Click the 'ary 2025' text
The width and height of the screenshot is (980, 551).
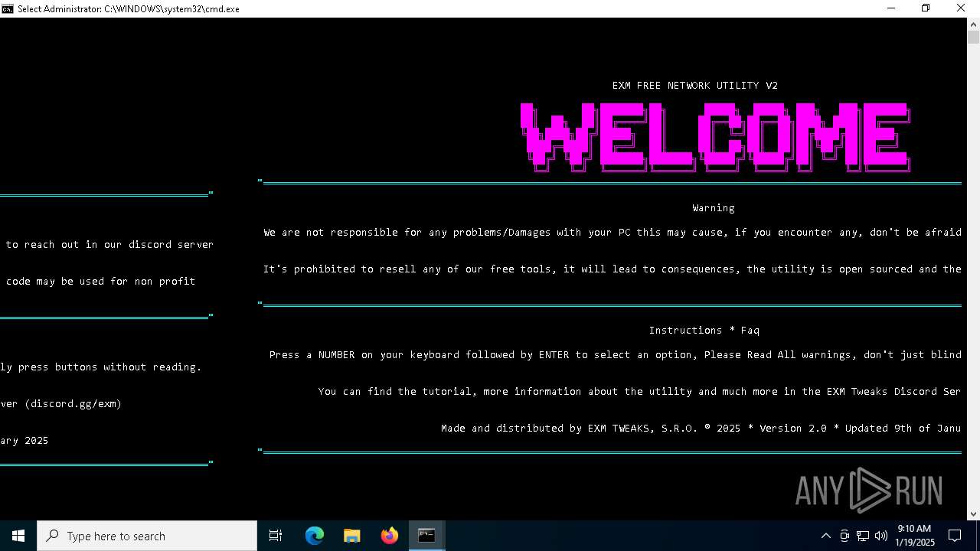(24, 441)
